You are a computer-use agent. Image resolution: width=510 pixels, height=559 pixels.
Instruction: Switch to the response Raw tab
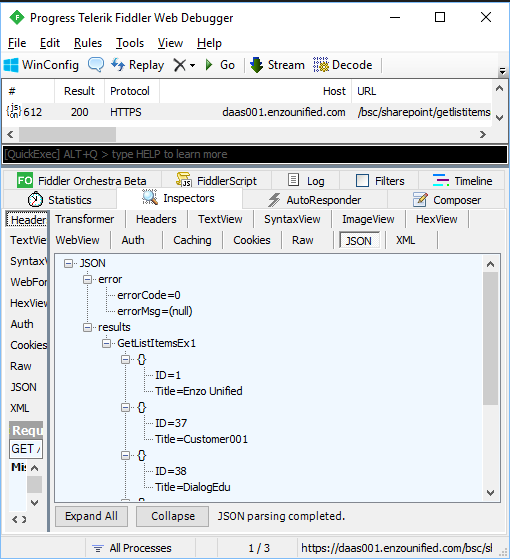click(x=303, y=240)
